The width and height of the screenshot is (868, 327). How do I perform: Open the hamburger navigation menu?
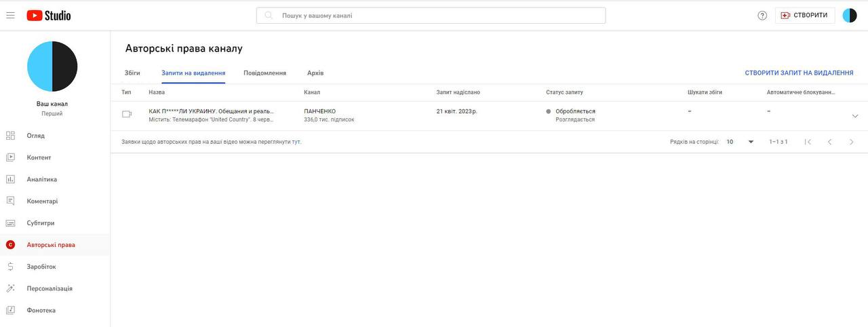(10, 15)
